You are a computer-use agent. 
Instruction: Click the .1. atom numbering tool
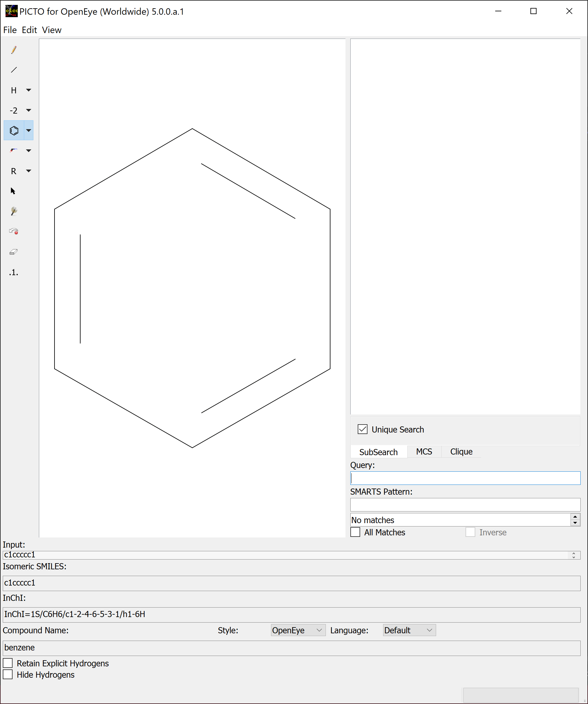14,272
